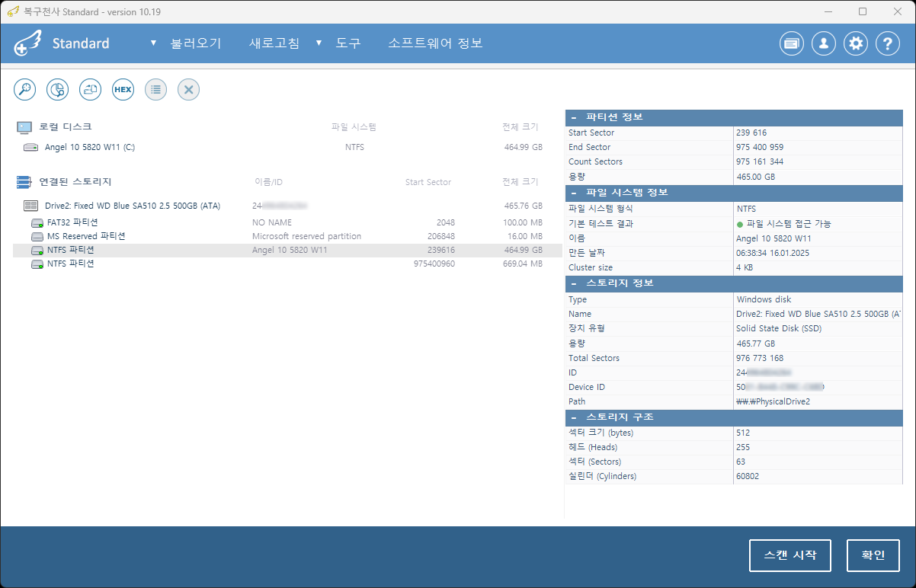Click the Solid State Disk (SSD) value
This screenshot has width=916, height=588.
(779, 328)
